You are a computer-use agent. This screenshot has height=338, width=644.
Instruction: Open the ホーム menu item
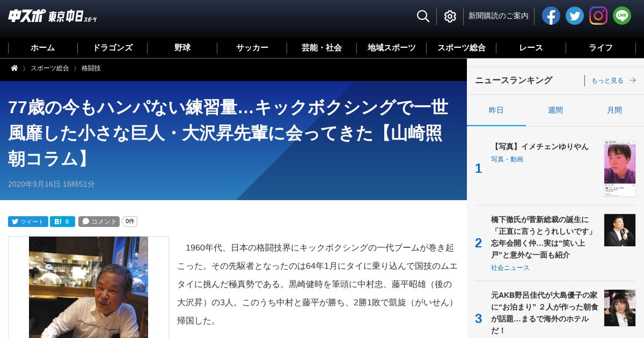43,48
